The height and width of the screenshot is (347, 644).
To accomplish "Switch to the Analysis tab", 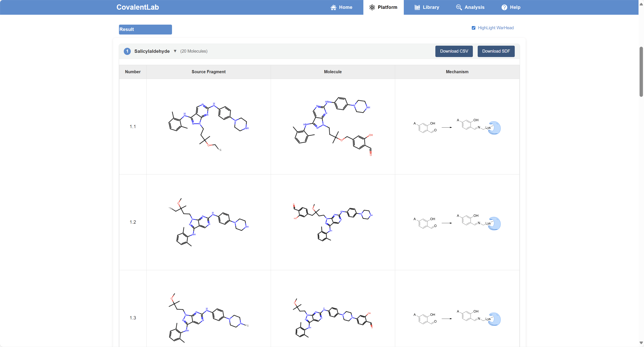I will (x=470, y=8).
